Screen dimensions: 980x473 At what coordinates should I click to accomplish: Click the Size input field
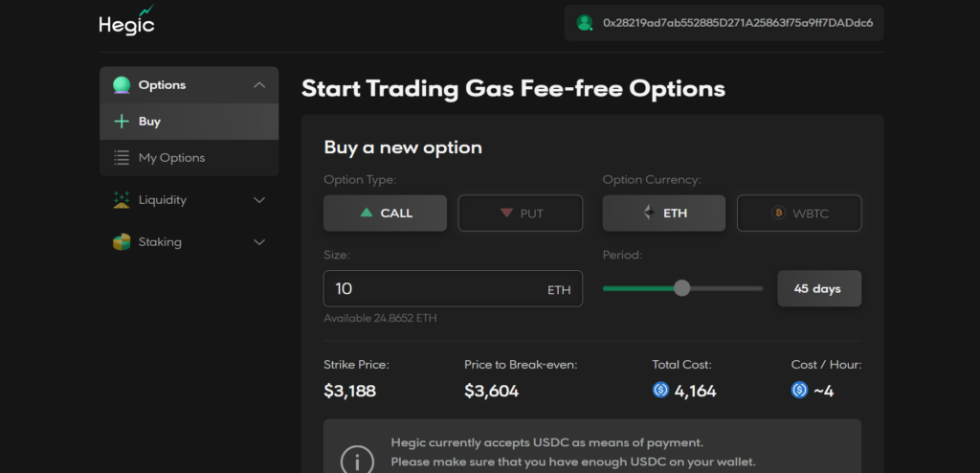pyautogui.click(x=431, y=288)
